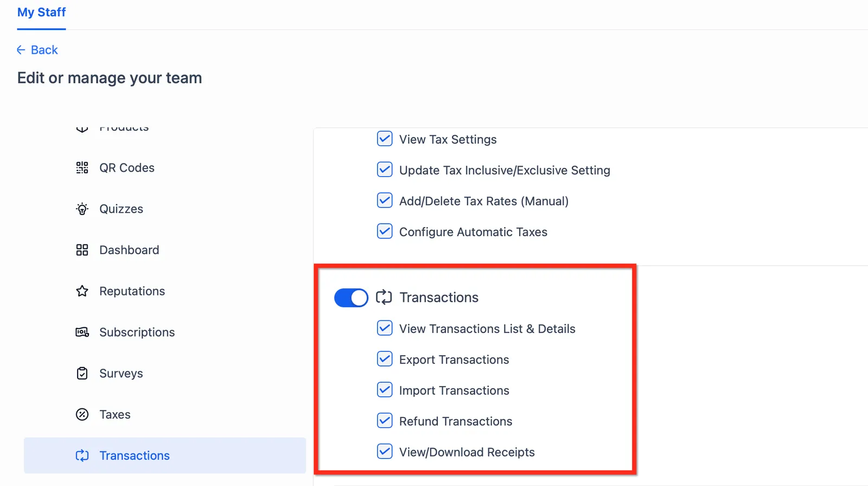This screenshot has height=486, width=868.
Task: Click the Taxes percent icon
Action: 82,414
